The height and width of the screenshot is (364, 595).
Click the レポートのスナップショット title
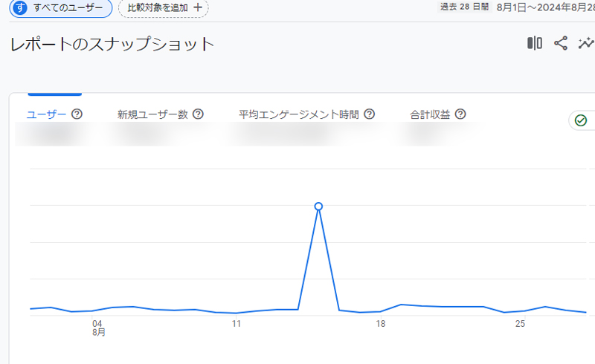pyautogui.click(x=112, y=45)
